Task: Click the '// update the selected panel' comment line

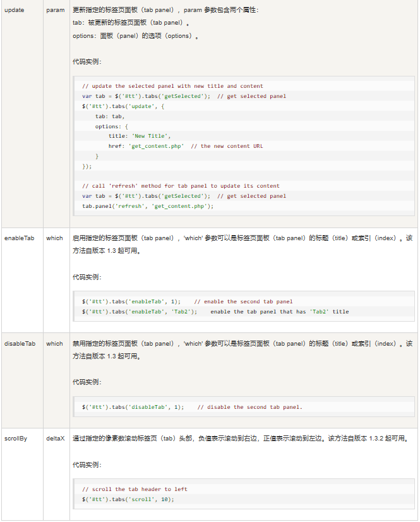Action: coord(172,86)
